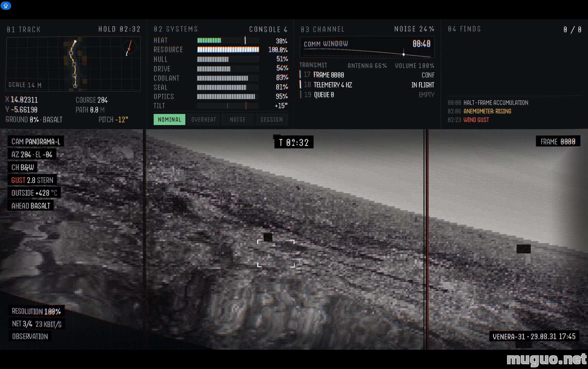
Task: Click the DRIVE gauge bar
Action: tap(228, 69)
